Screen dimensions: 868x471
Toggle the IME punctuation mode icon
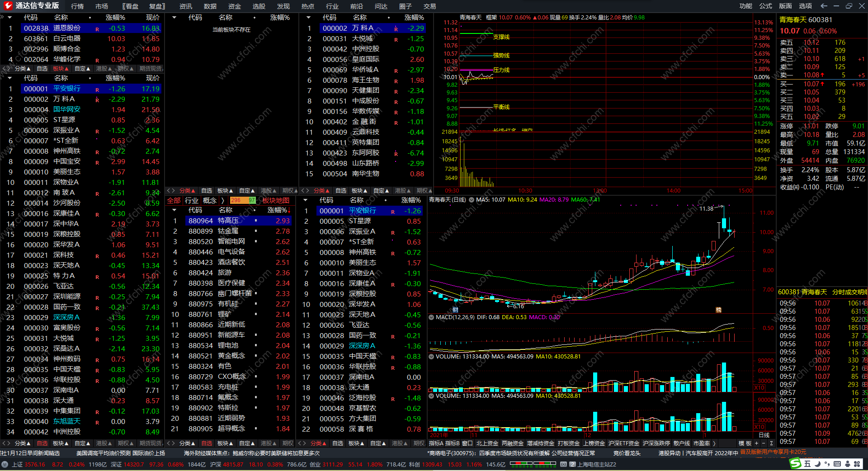827,464
